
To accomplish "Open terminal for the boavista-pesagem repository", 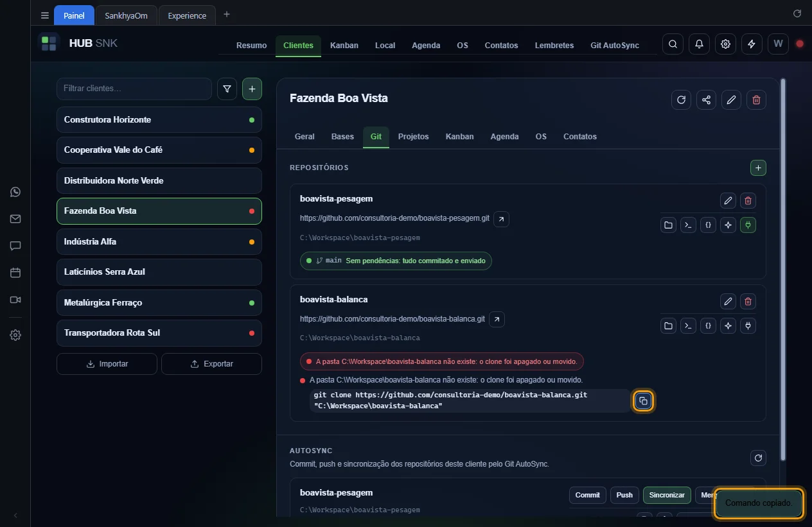I will pos(688,225).
